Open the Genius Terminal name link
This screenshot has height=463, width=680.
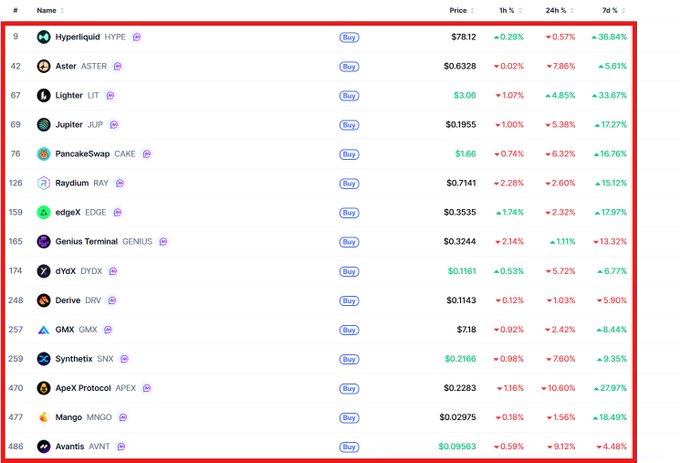(86, 241)
